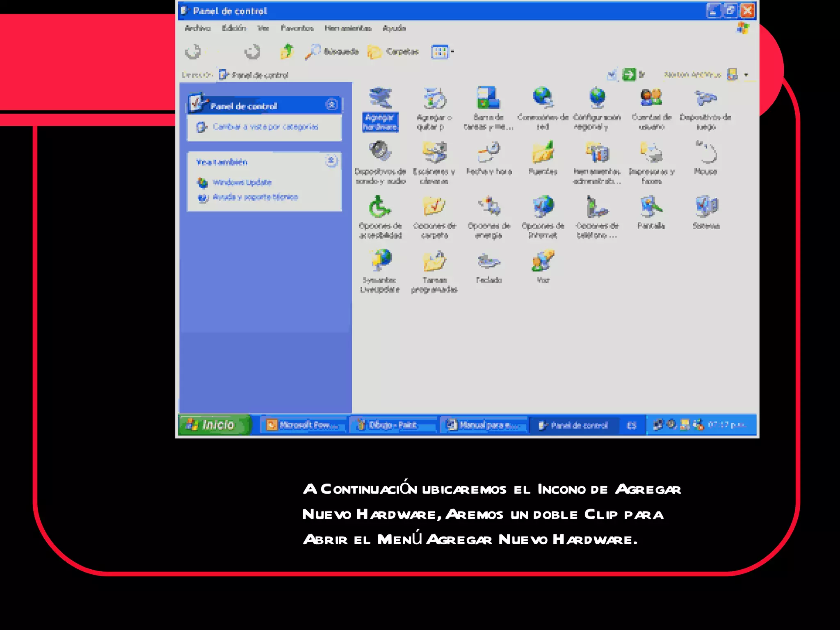
Task: Click the Inicio start button
Action: tap(214, 425)
